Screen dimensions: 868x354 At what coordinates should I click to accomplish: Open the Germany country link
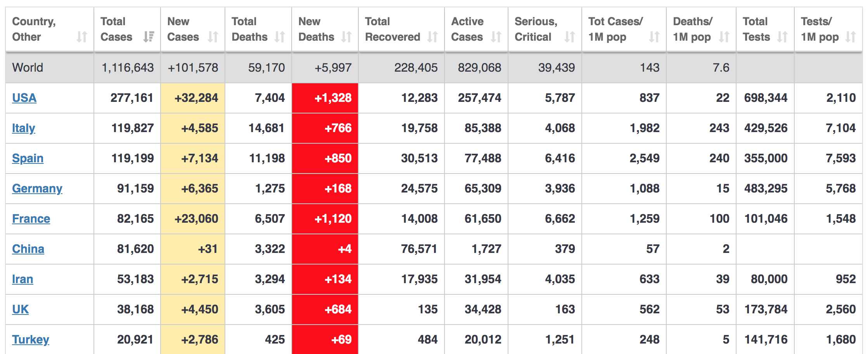[37, 188]
